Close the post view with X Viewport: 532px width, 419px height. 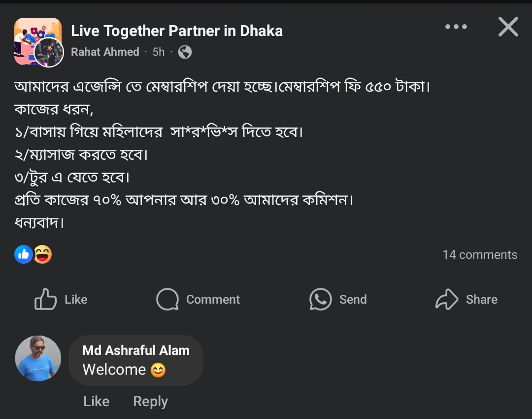pyautogui.click(x=508, y=27)
